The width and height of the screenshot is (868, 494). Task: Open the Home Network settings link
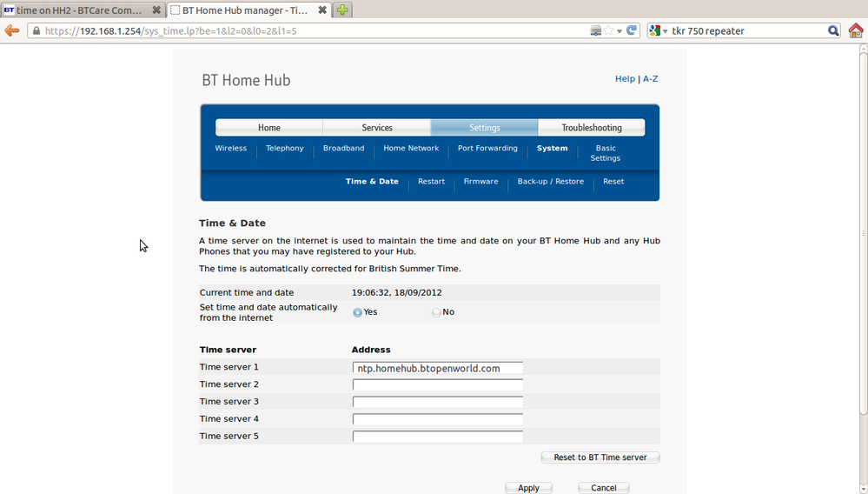pos(411,149)
